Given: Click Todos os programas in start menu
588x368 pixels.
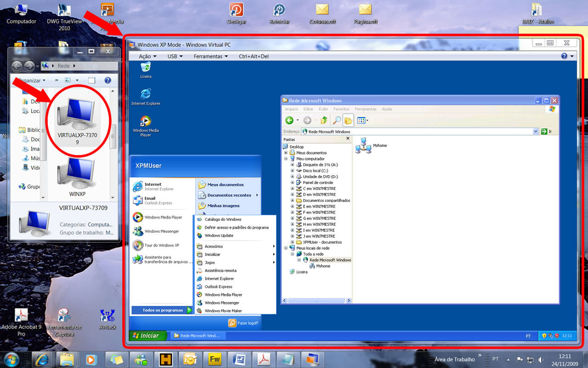Looking at the screenshot, I should 162,310.
